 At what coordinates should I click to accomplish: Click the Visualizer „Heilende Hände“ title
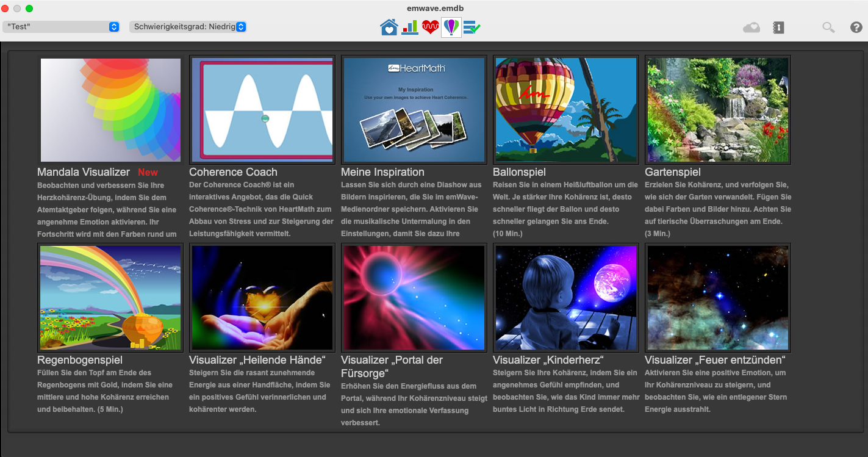coord(257,360)
